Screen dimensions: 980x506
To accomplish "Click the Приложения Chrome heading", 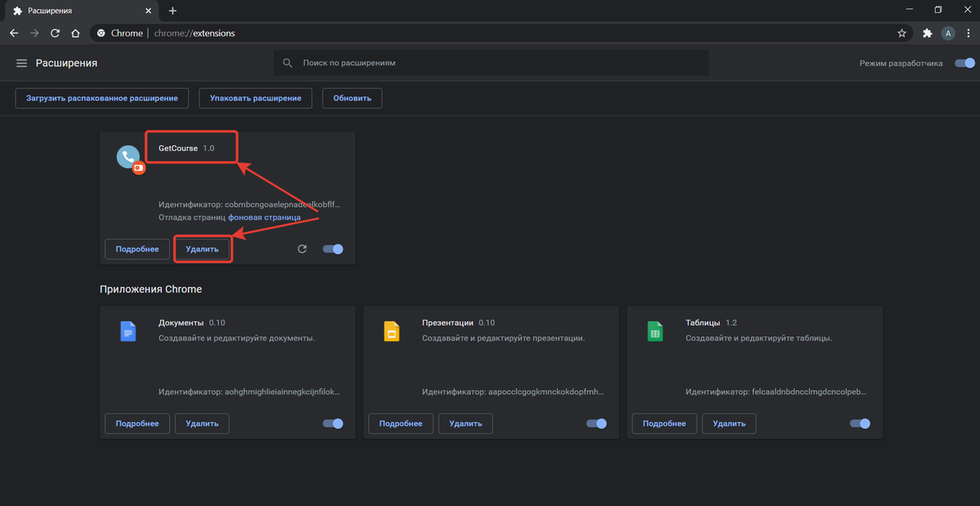I will pos(151,289).
